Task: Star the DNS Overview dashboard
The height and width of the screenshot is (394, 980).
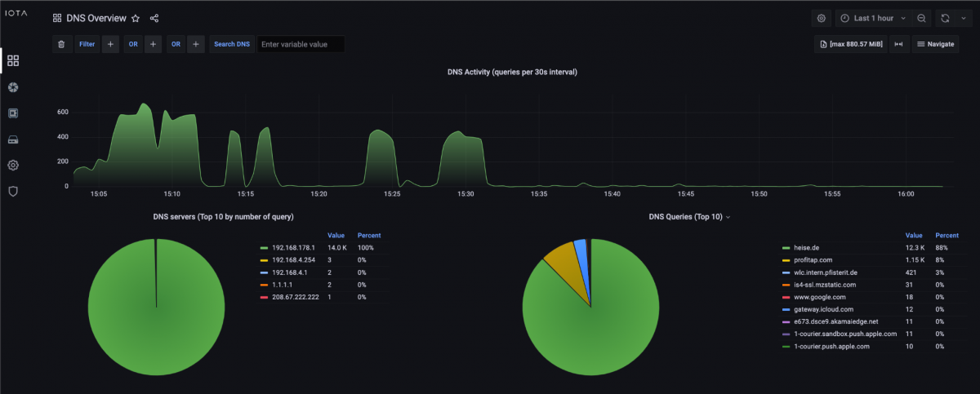Action: point(136,18)
